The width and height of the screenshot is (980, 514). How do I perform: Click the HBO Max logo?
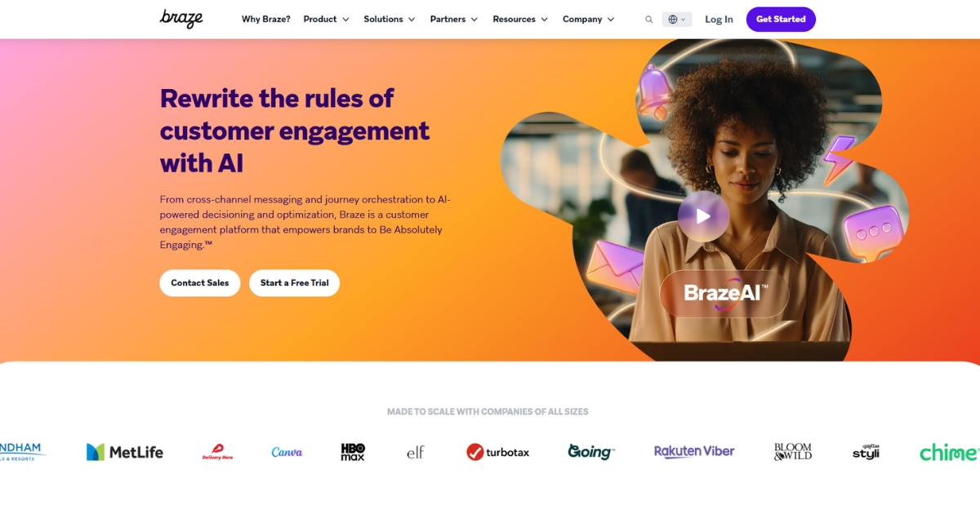coord(353,452)
